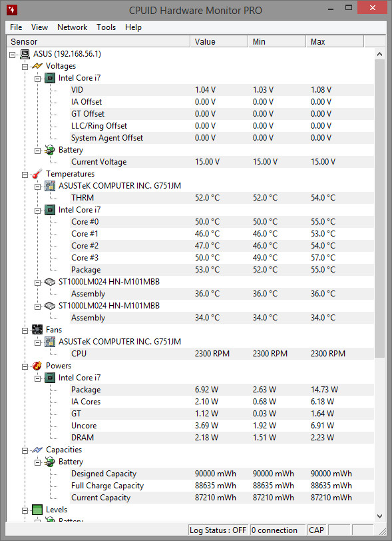The width and height of the screenshot is (392, 541).
Task: Select the THRM temperature row
Action: click(222, 198)
